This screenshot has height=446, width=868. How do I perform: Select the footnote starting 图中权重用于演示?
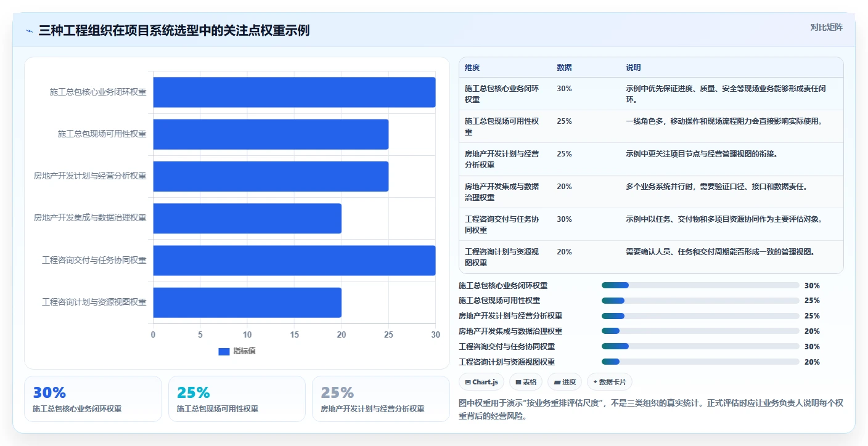651,409
